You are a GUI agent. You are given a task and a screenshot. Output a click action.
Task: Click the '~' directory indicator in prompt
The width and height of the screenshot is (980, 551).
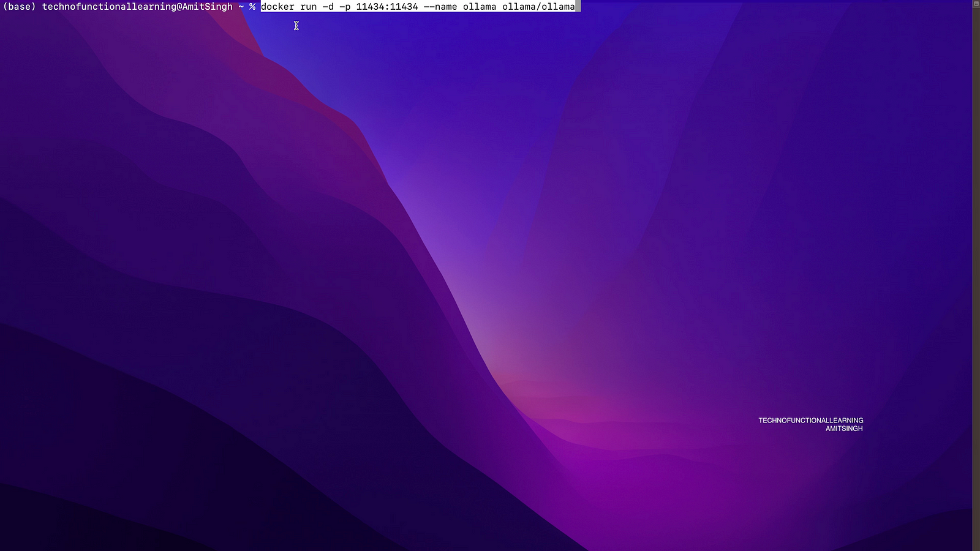(x=241, y=7)
